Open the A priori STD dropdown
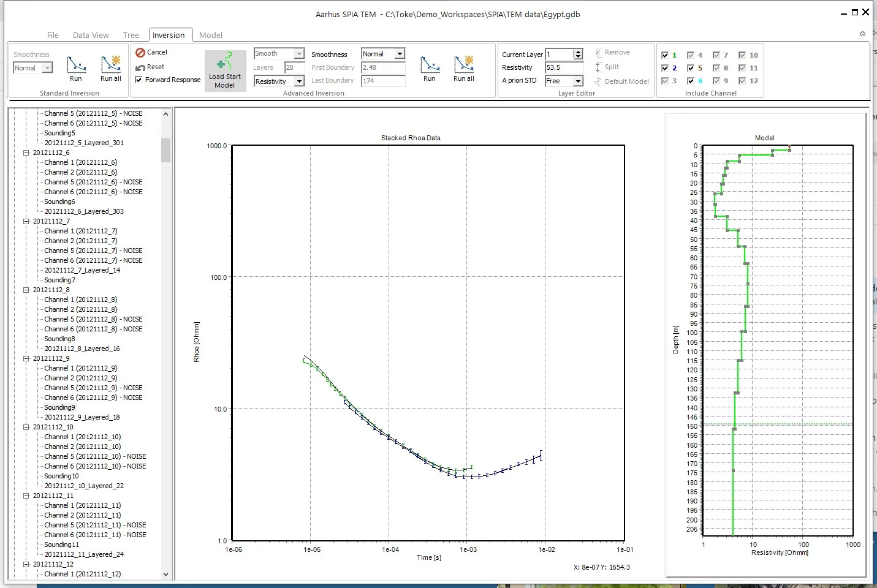The height and width of the screenshot is (588, 877). 577,81
